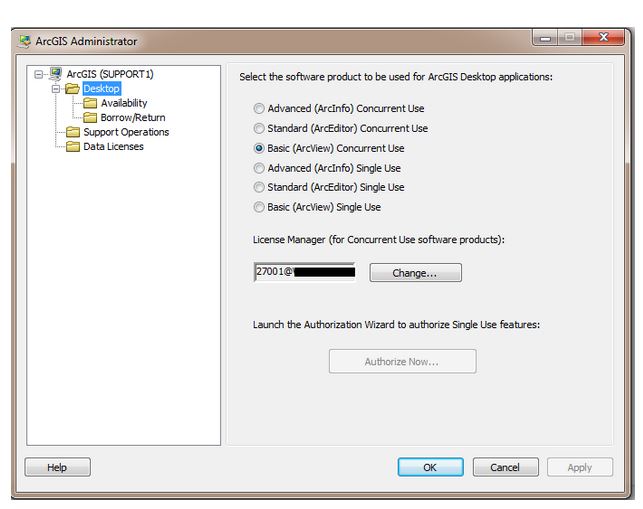Click the Availability folder icon
The width and height of the screenshot is (643, 509).
90,103
